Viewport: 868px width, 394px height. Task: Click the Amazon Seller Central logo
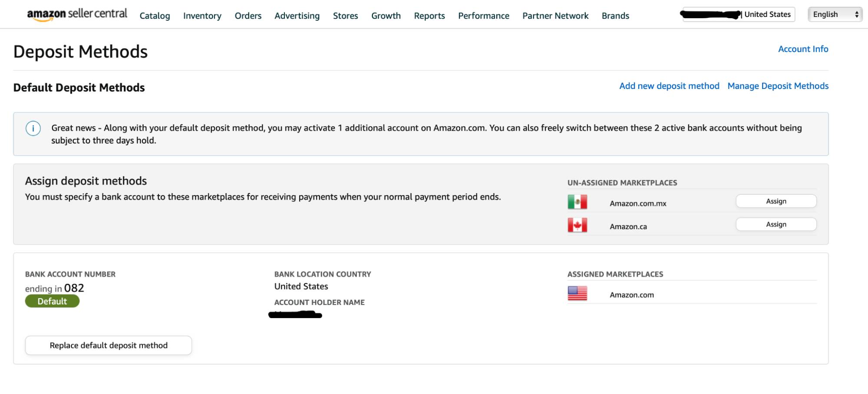[76, 13]
